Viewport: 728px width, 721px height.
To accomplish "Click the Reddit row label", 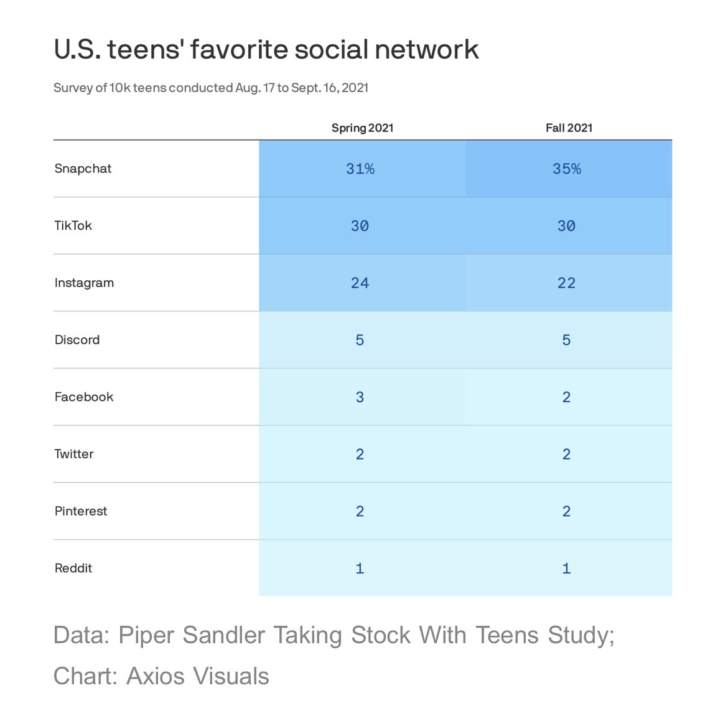I will click(x=73, y=568).
